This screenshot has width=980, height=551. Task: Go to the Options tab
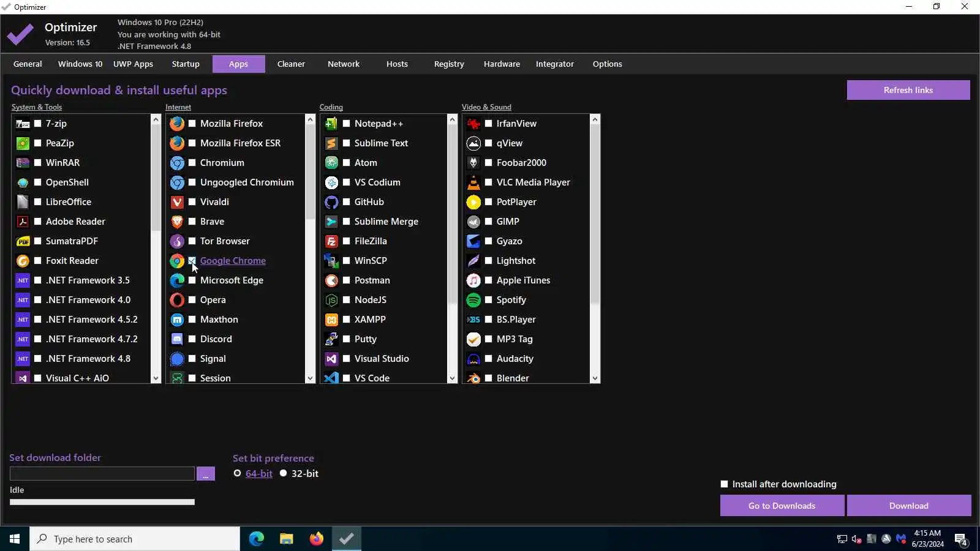(608, 64)
